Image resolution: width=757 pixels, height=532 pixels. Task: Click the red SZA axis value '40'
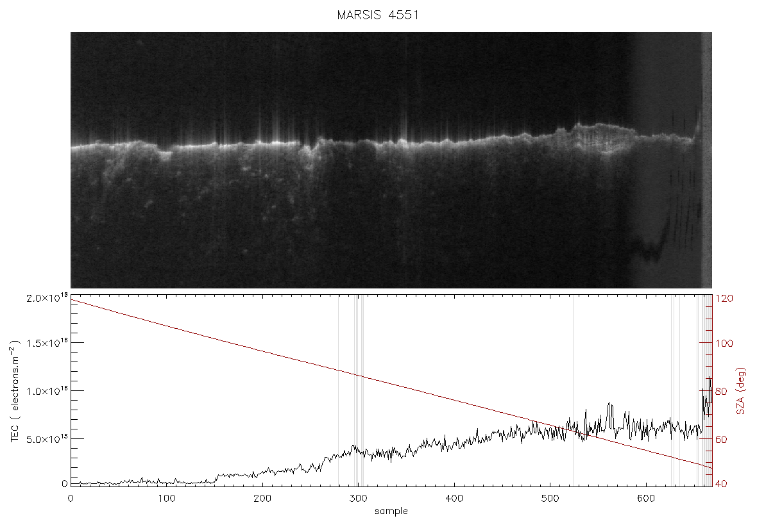721,484
